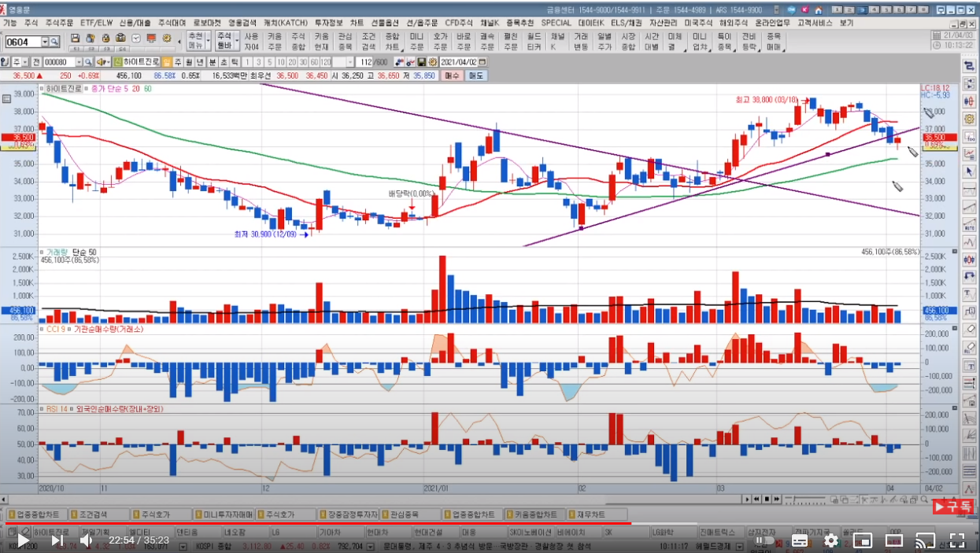Select the 분 (minute) chart period toggle
The image size is (980, 553).
click(x=212, y=62)
